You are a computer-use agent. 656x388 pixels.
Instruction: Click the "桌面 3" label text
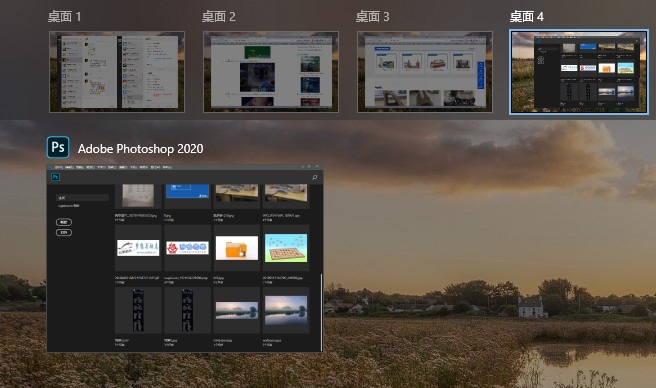tap(372, 17)
